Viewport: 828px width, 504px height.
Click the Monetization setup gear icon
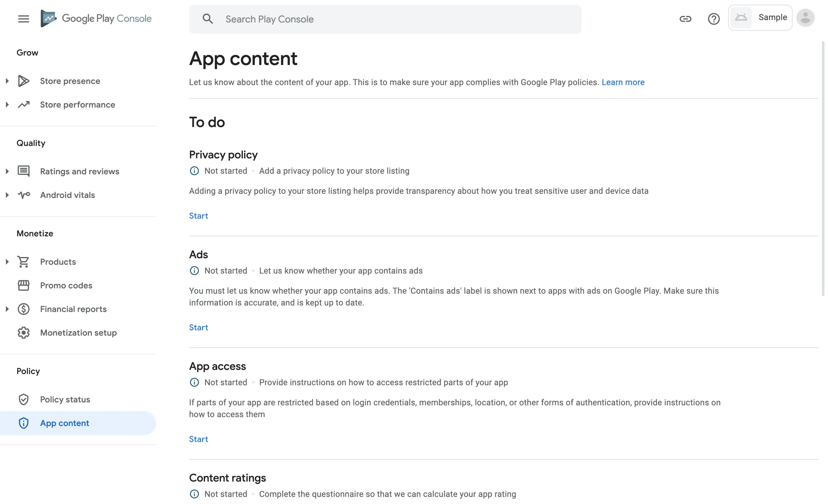click(24, 333)
